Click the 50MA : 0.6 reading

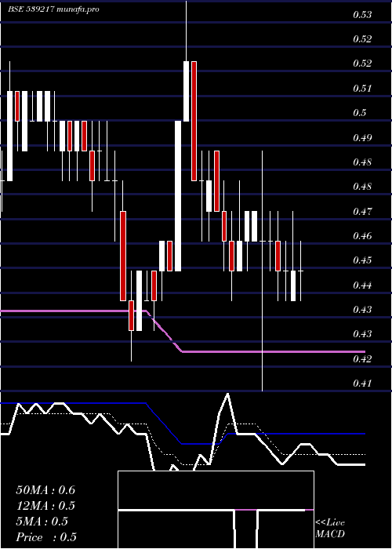[45, 490]
